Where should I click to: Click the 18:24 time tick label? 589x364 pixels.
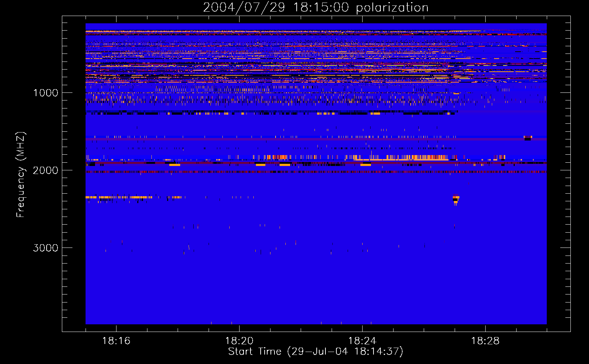tap(362, 341)
